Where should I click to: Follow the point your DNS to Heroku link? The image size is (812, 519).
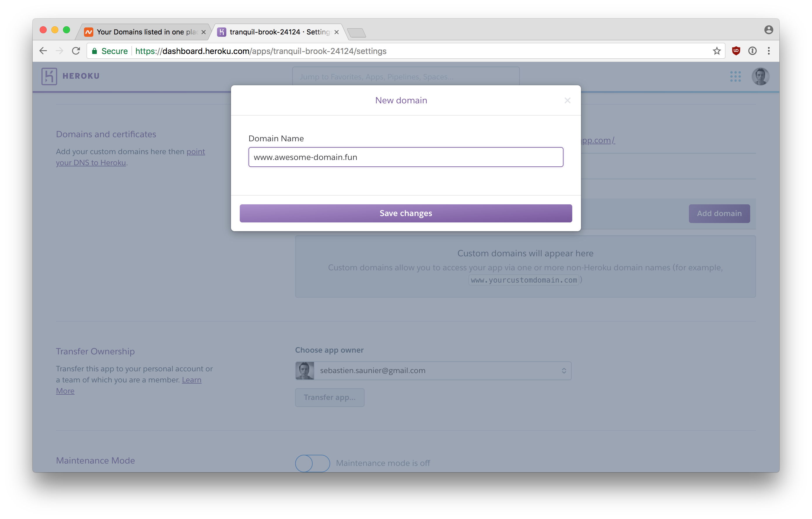tap(91, 163)
